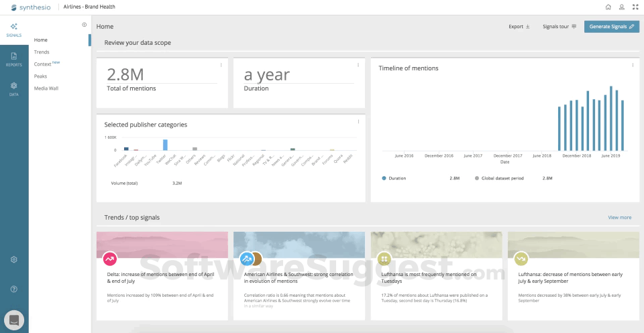Collapse the Signals submenu panel

tap(85, 25)
